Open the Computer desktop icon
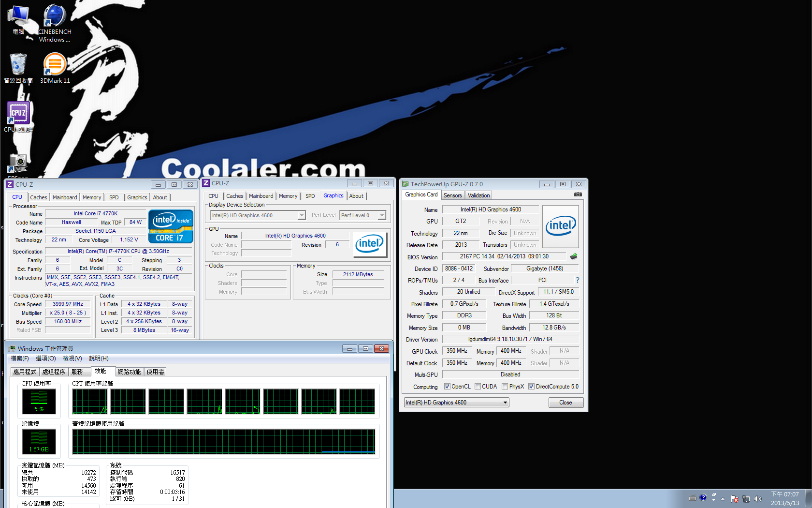This screenshot has height=508, width=812. [18, 20]
